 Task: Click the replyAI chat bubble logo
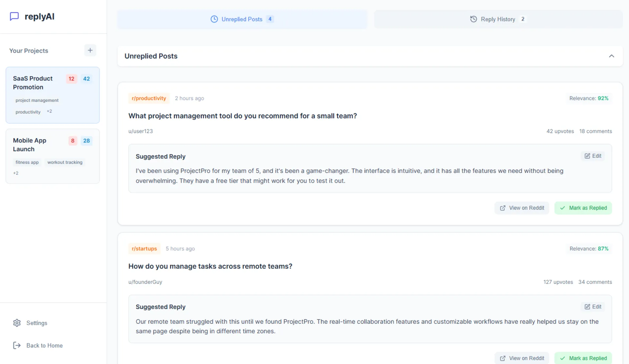[14, 16]
